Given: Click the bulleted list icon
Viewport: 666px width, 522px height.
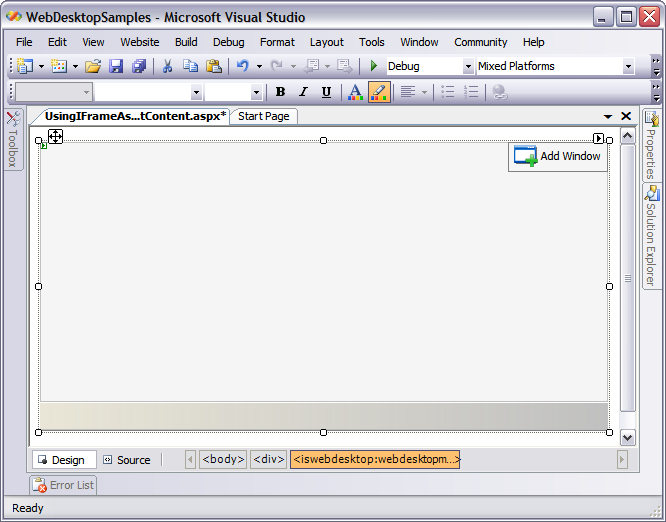Looking at the screenshot, I should 448,92.
